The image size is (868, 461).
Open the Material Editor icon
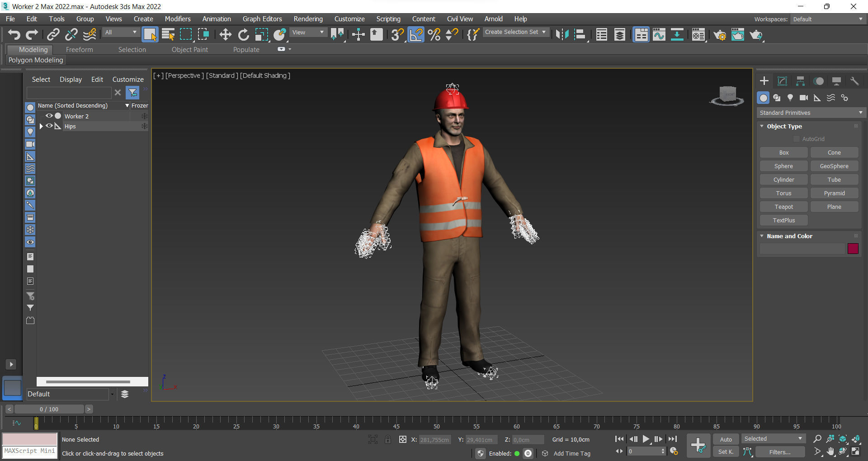pyautogui.click(x=698, y=35)
